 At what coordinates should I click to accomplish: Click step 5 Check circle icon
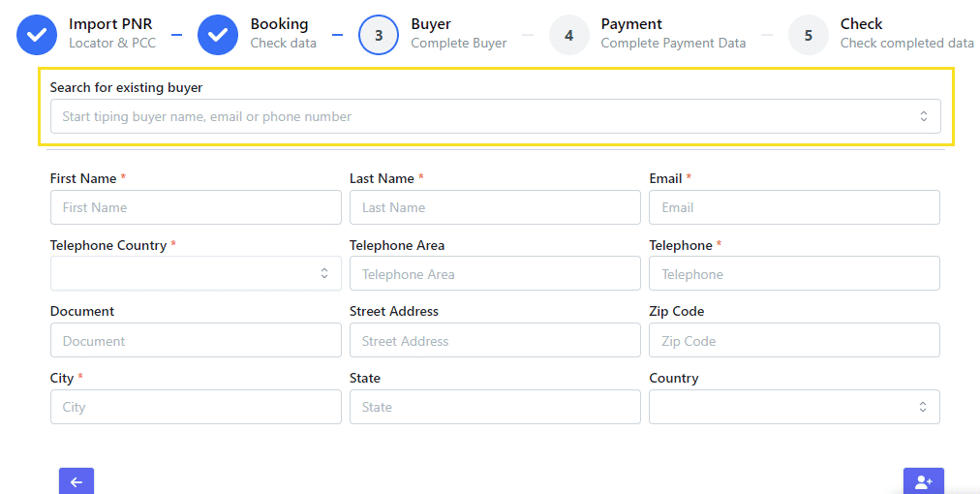pos(809,35)
